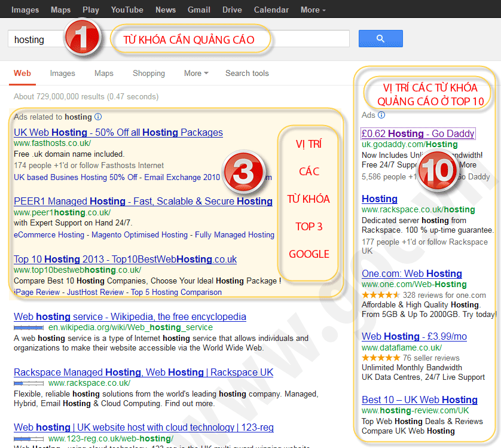Open 'Hosting' Rackspace side ad title
The width and height of the screenshot is (501, 448).
pos(380,199)
